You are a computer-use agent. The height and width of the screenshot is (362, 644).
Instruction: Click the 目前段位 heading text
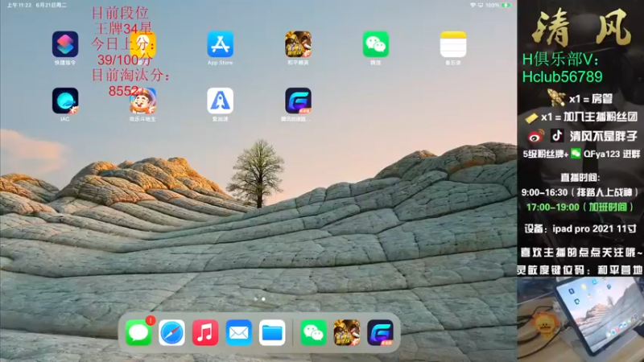(x=119, y=13)
